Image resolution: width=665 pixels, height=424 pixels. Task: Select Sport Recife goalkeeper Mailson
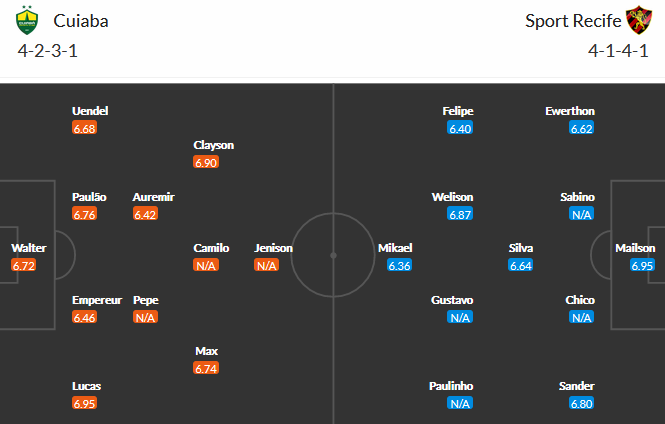tap(636, 248)
